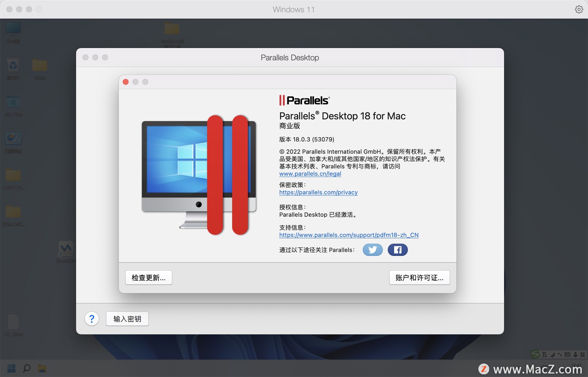Open File Explorer from taskbar
This screenshot has height=377, width=588.
click(x=42, y=368)
